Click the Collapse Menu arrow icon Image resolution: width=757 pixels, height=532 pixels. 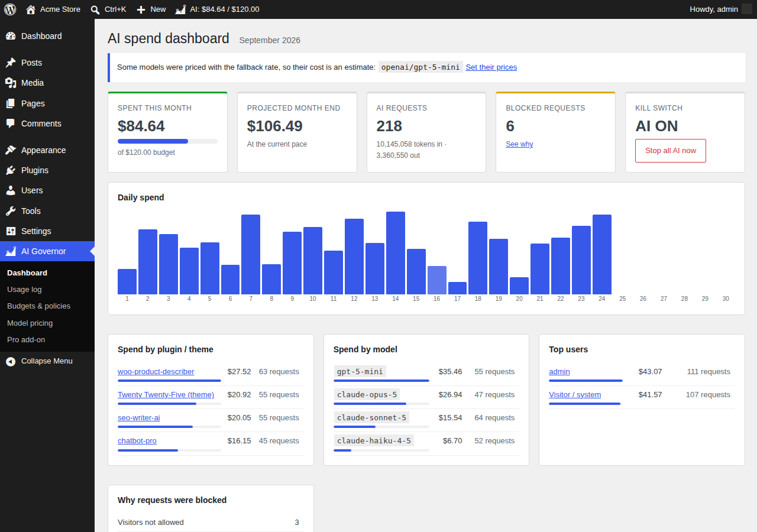11,361
